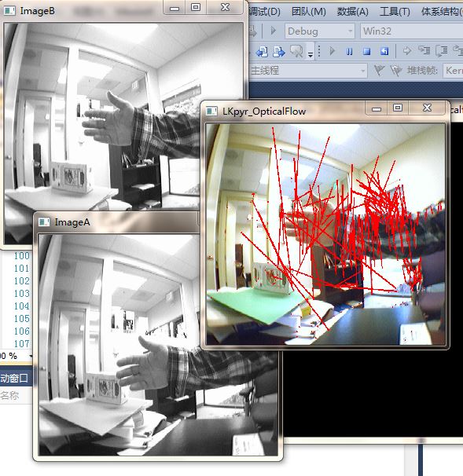Click the navigate backward icon
The image size is (463, 476).
pyautogui.click(x=262, y=51)
